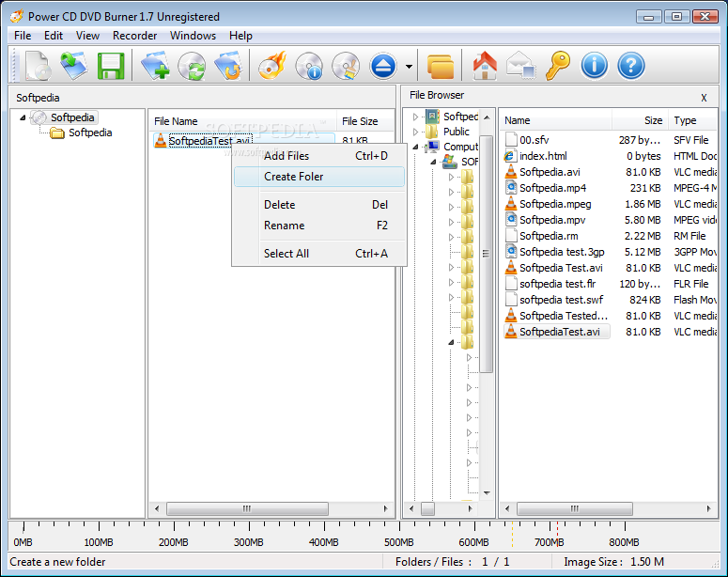Choose Add Files in context menu

pyautogui.click(x=319, y=156)
